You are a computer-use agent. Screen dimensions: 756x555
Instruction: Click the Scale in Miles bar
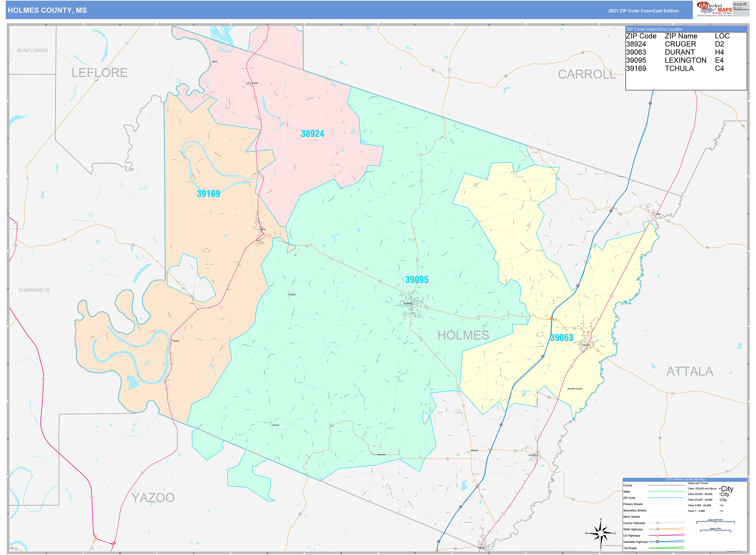716,530
